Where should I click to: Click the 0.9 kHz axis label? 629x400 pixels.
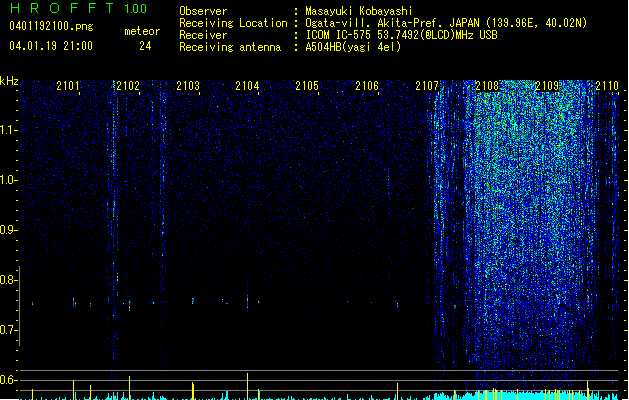(x=8, y=230)
